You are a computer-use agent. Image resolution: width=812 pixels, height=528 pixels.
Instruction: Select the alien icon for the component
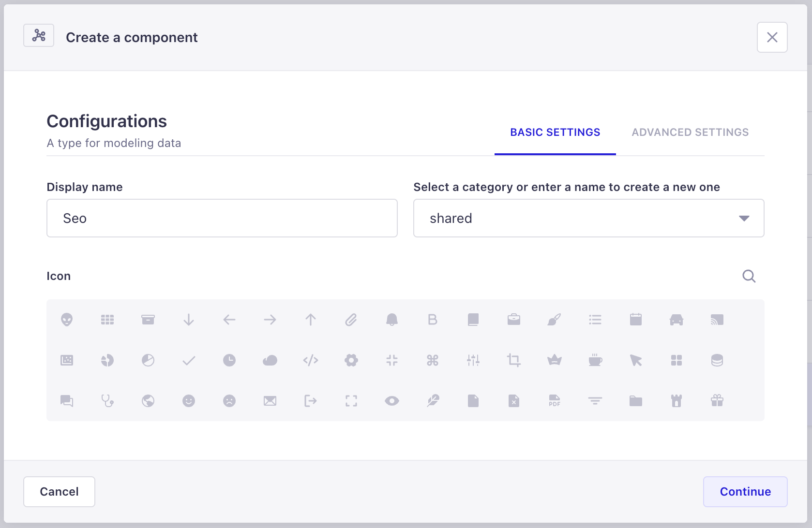tap(67, 320)
